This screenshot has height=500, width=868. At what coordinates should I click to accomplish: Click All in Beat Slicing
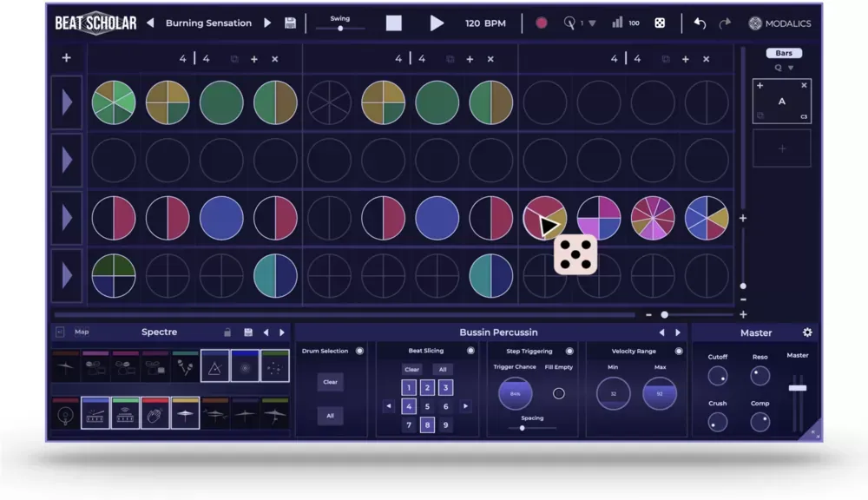pyautogui.click(x=443, y=369)
